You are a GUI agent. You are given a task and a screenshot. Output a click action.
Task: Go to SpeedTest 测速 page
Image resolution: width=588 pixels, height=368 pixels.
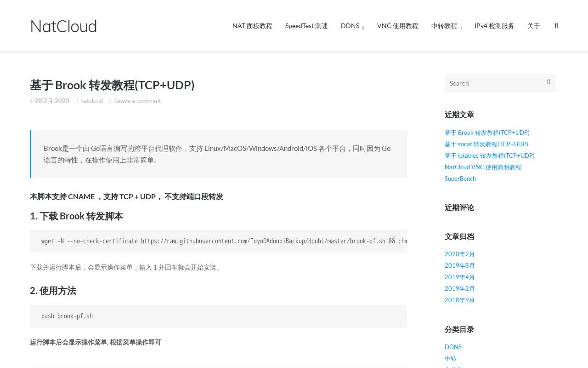(x=306, y=26)
